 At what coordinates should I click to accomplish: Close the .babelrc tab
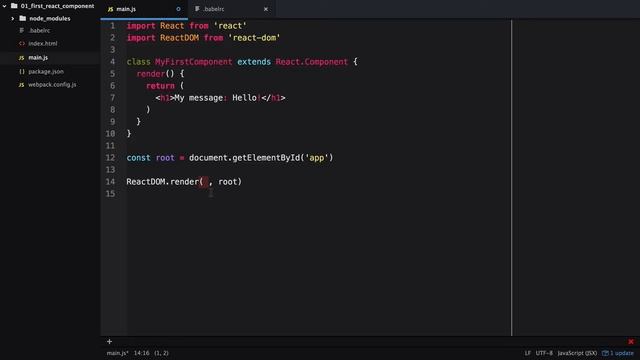266,9
